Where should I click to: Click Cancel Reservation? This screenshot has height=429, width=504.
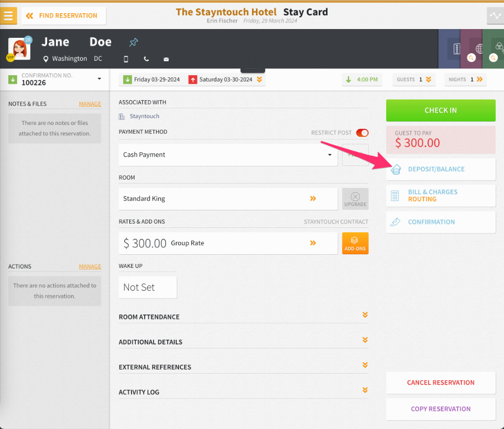(440, 383)
